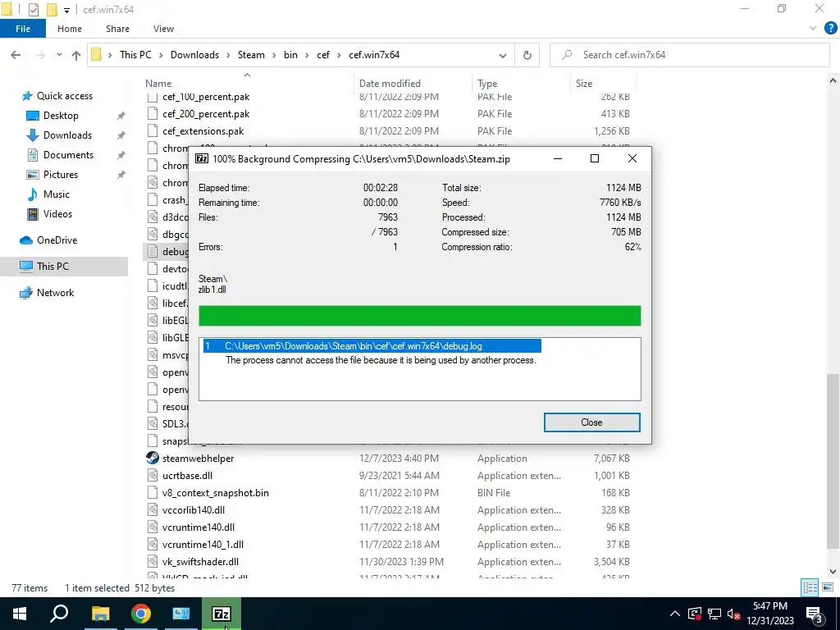Screen dimensions: 840x630
Task: Sort by Type column header
Action: click(x=487, y=84)
